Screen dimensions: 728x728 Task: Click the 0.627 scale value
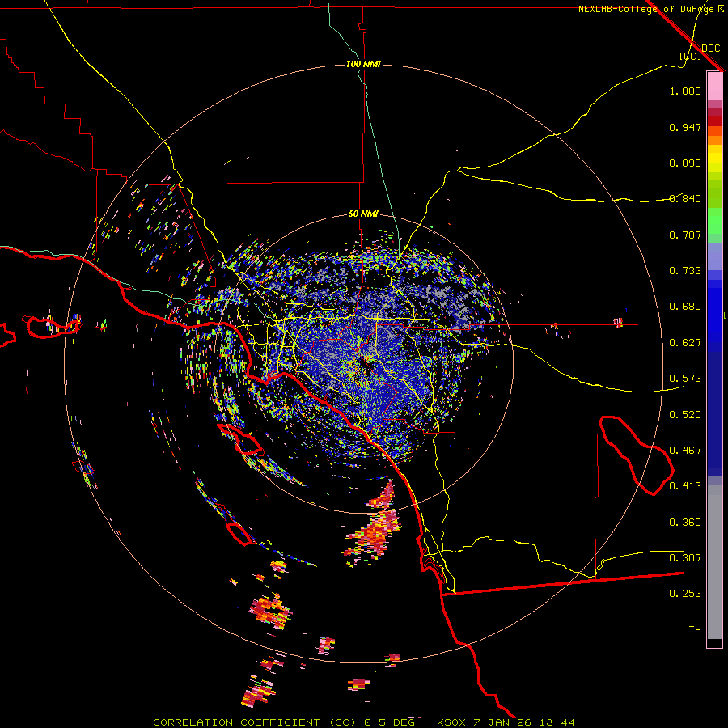coord(685,343)
